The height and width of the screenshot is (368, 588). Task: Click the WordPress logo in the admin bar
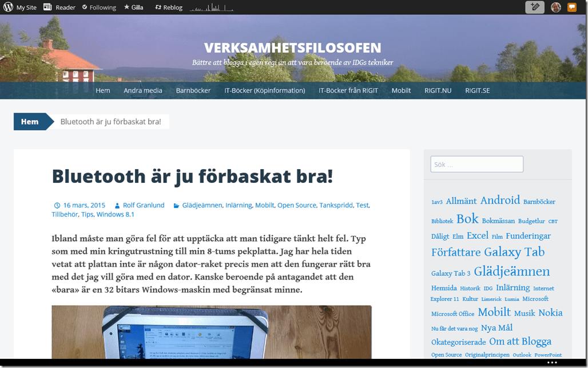(7, 7)
